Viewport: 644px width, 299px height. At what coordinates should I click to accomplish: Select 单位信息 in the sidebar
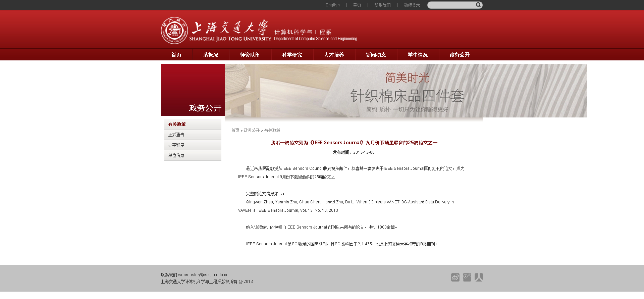pos(176,155)
